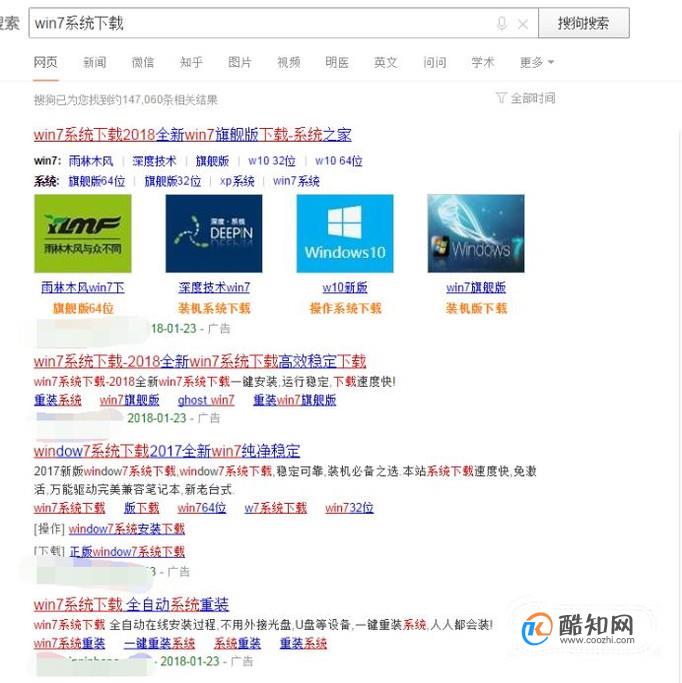This screenshot has width=682, height=683.
Task: Click the 深度技术 sublink
Action: (154, 161)
